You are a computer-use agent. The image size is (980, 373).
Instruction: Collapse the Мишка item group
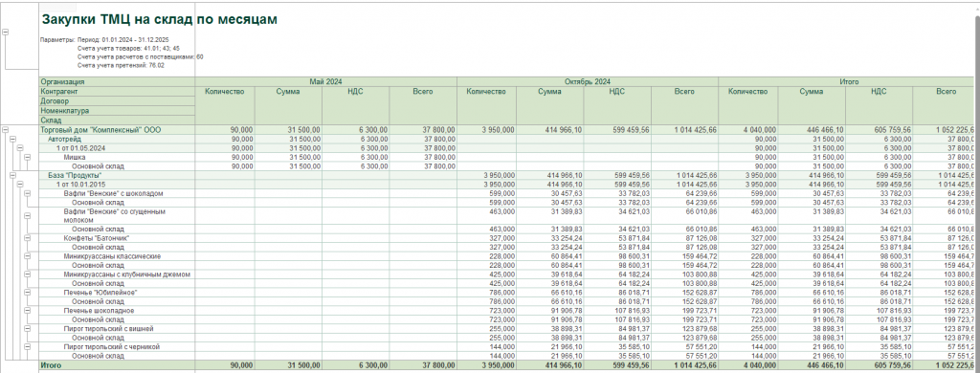[x=26, y=158]
